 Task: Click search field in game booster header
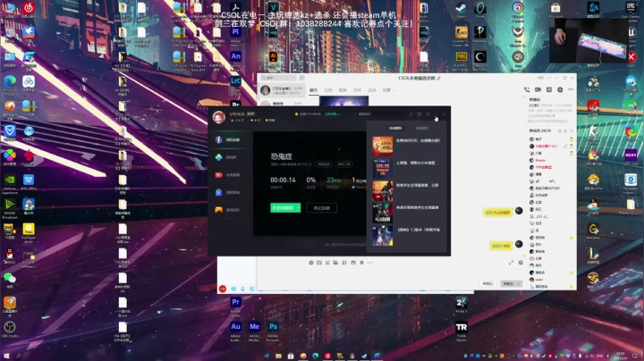click(x=376, y=114)
